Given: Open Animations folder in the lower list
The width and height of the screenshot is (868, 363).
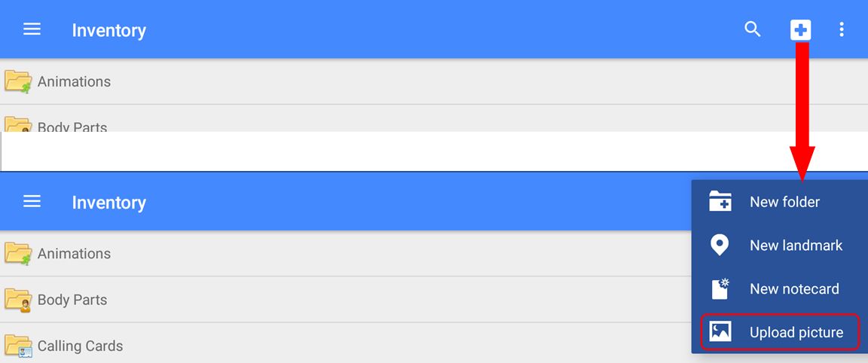Looking at the screenshot, I should tap(74, 254).
